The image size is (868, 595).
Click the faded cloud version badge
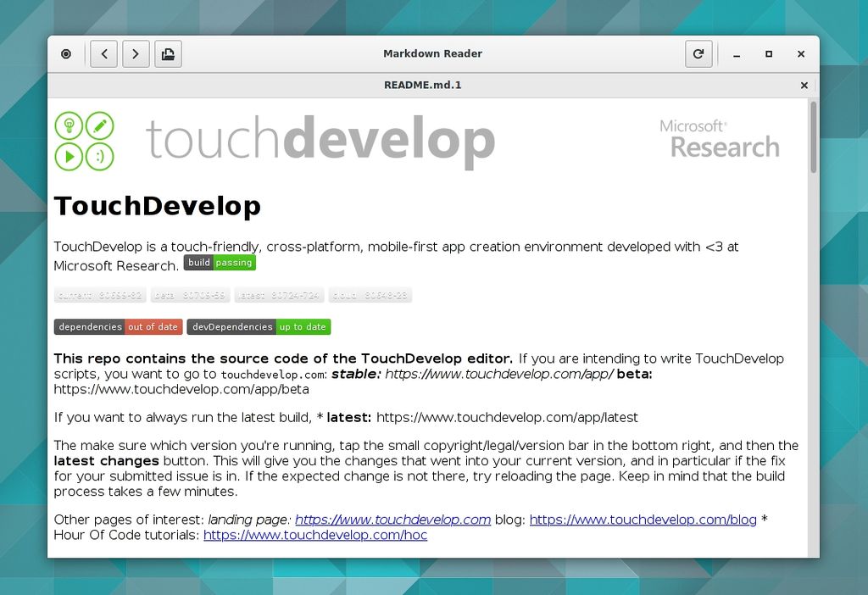pos(370,295)
